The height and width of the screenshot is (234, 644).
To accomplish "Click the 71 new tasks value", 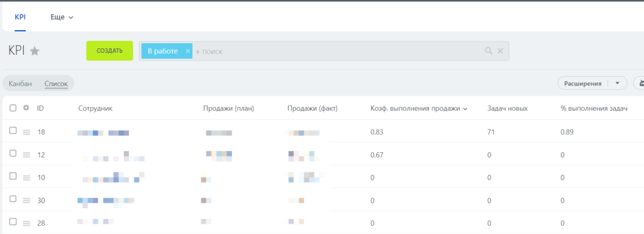I will [x=491, y=132].
